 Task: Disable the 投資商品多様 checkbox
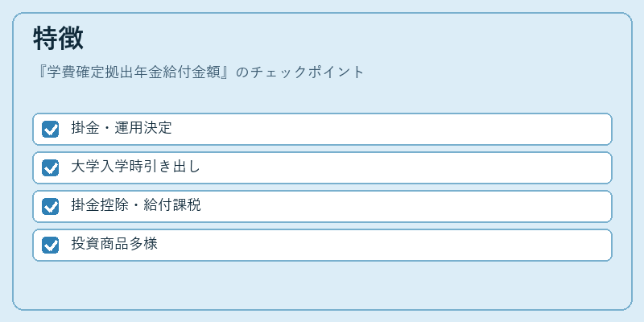(50, 246)
